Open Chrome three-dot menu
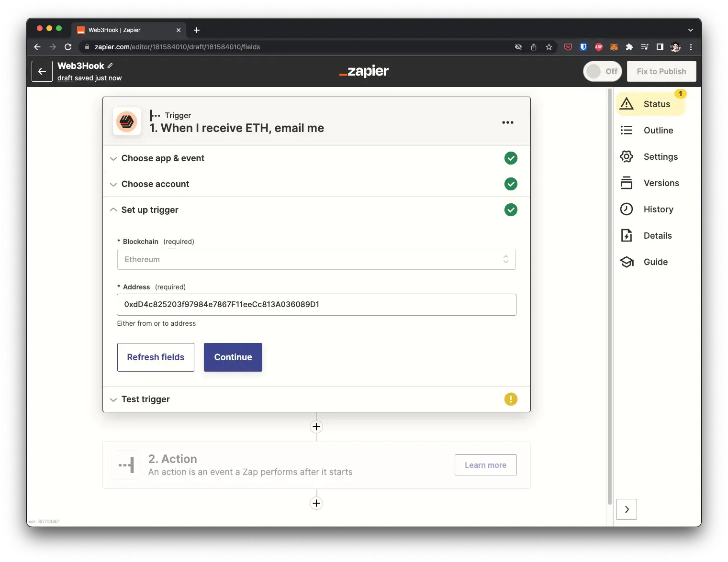 click(x=691, y=47)
